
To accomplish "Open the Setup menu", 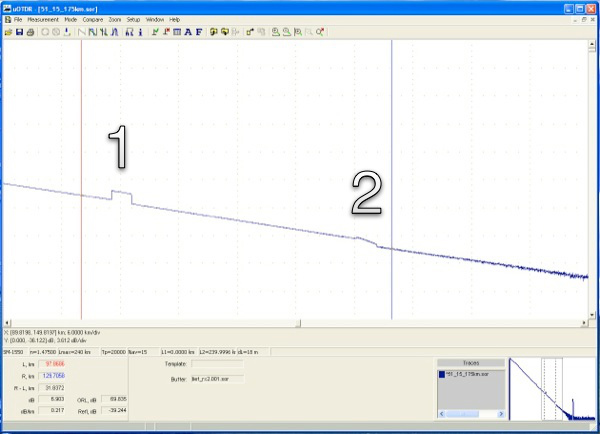I will coord(133,20).
